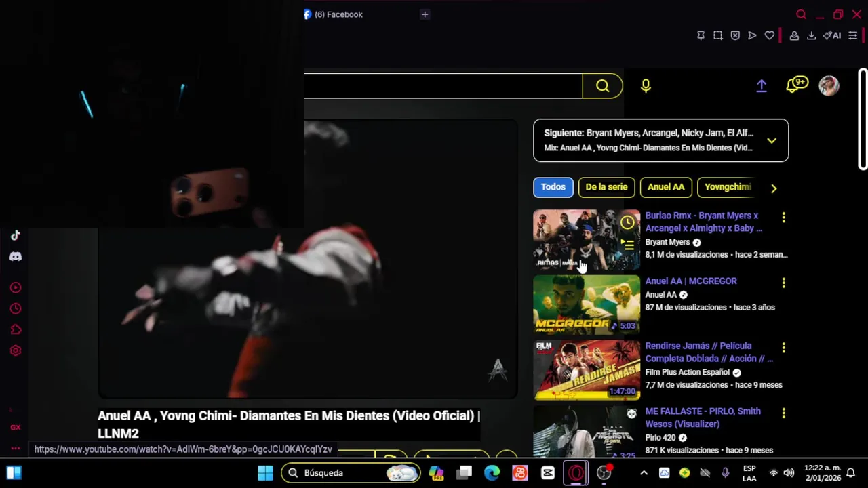868x488 pixels.
Task: Show hidden system tray icons chevron
Action: point(644,473)
